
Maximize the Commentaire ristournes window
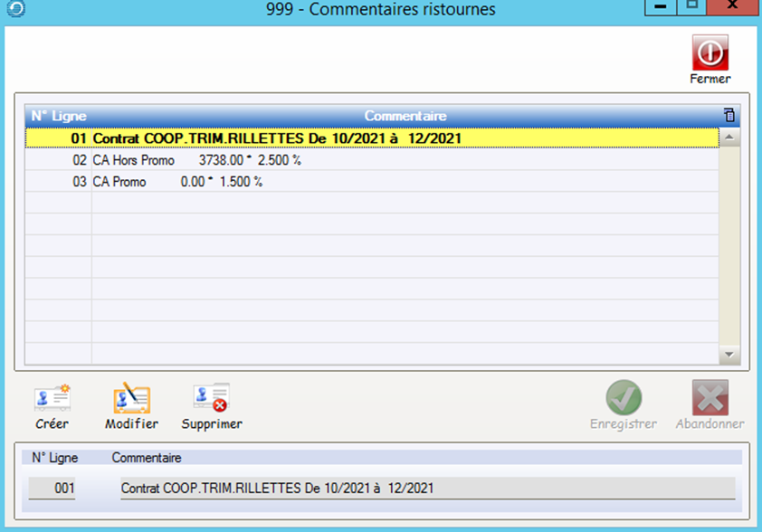point(691,7)
